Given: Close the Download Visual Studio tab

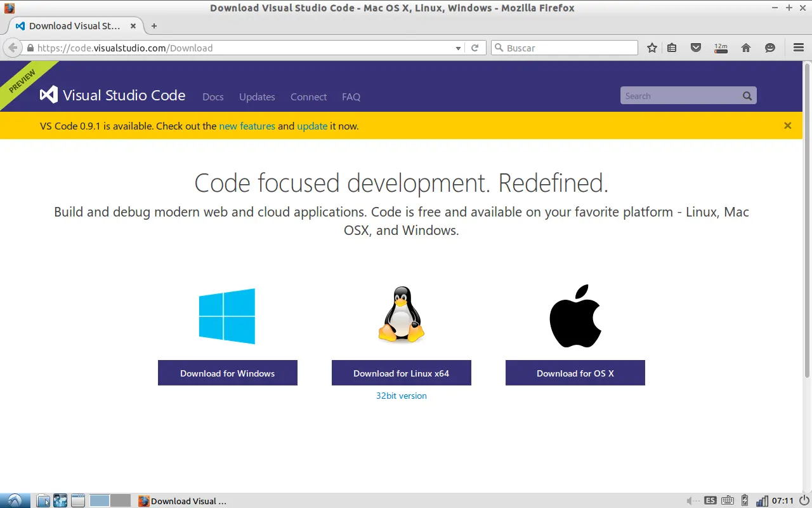Looking at the screenshot, I should point(133,26).
